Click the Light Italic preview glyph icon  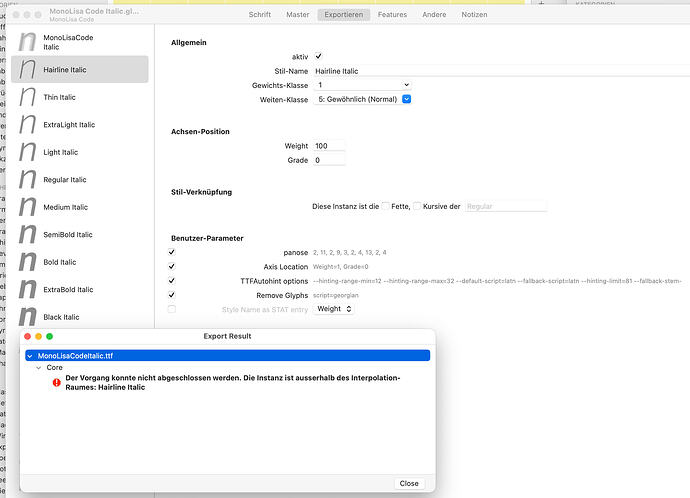27,152
